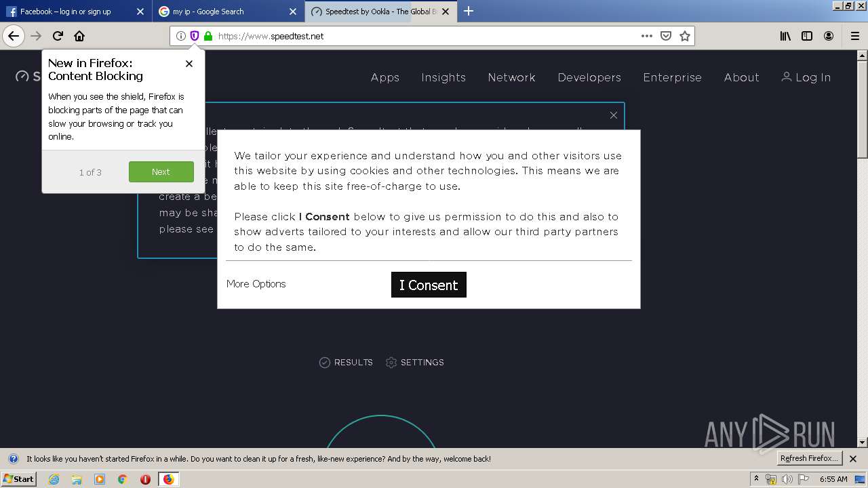Open the Enterprise menu item

(672, 77)
